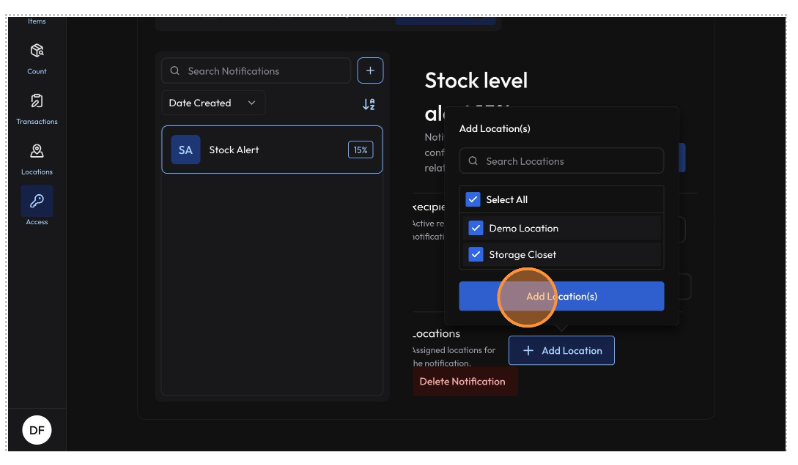Open the Transactions section in sidebar
Viewport: 798px width, 465px height.
tap(37, 109)
